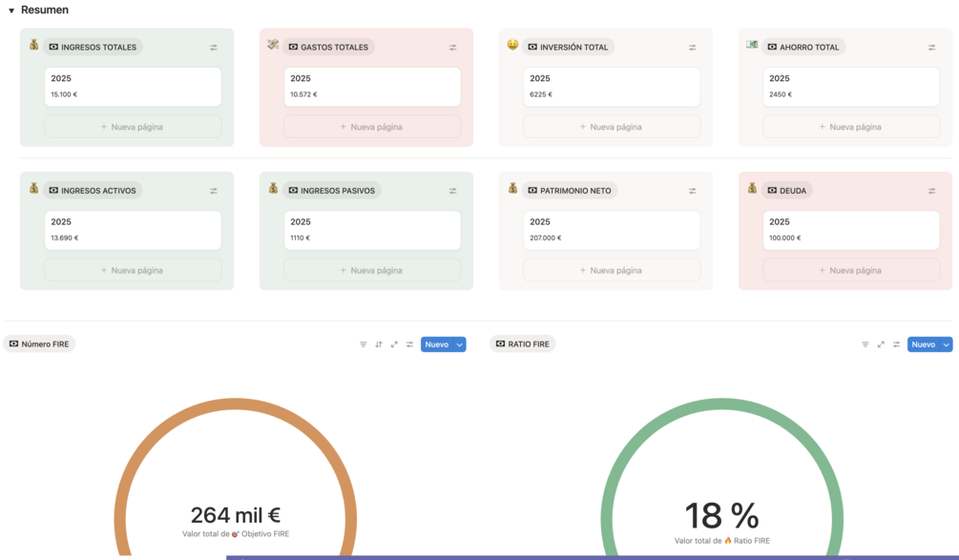Screen dimensions: 959x560
Task: Add Nueva página under INGRESOS ACTIVOS
Action: (x=133, y=270)
